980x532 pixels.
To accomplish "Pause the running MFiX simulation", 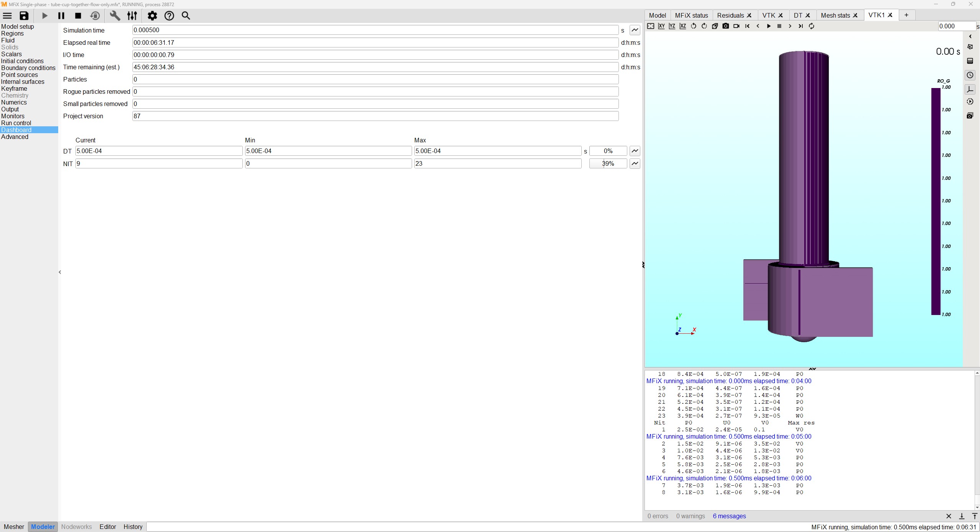I will click(61, 16).
